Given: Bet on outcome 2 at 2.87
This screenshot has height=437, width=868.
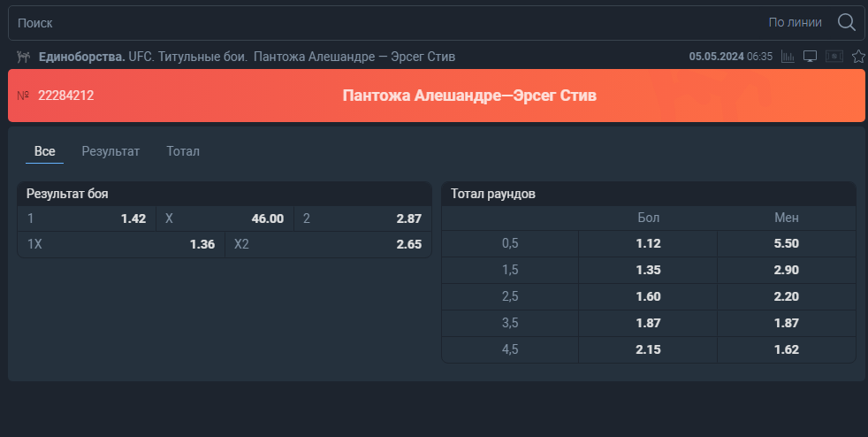Looking at the screenshot, I should coord(362,218).
